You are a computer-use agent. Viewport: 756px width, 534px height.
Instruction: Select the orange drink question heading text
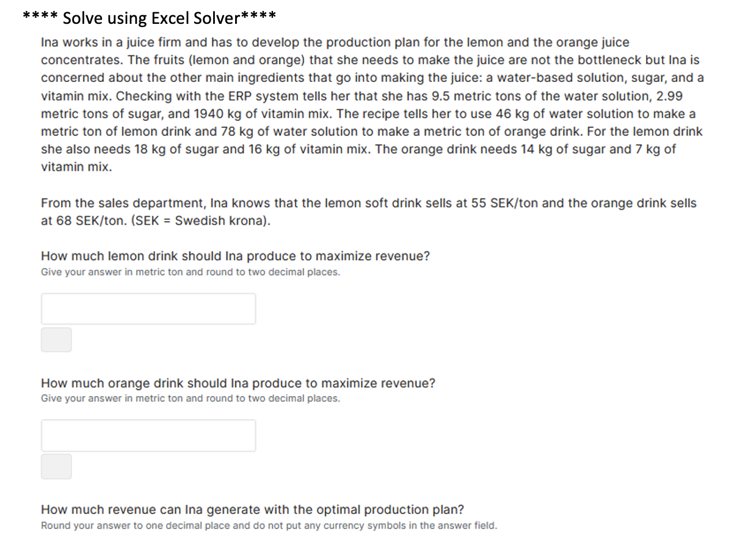pos(238,383)
